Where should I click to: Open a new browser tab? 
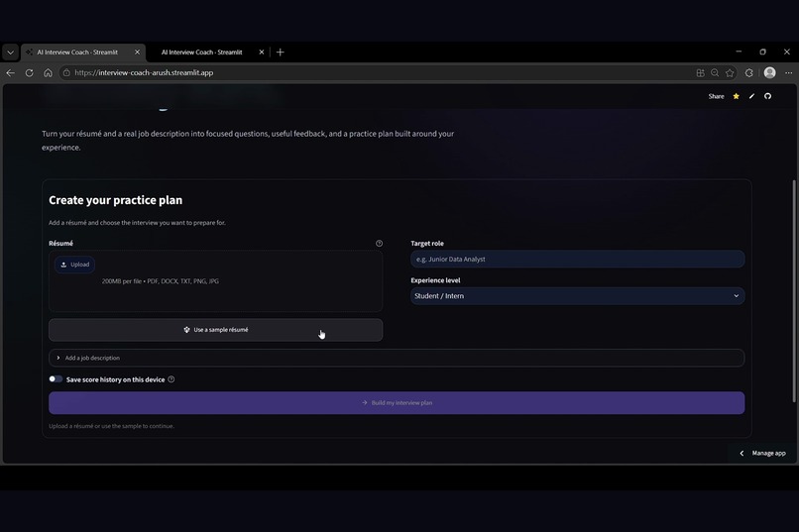[x=281, y=52]
